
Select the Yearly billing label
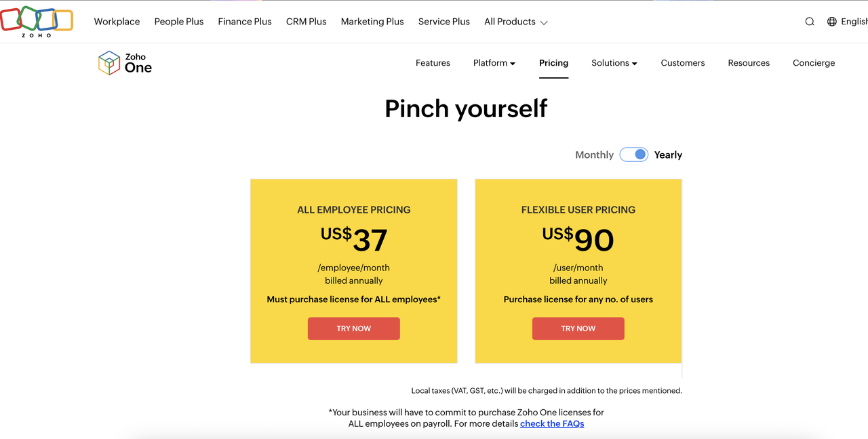click(x=668, y=155)
